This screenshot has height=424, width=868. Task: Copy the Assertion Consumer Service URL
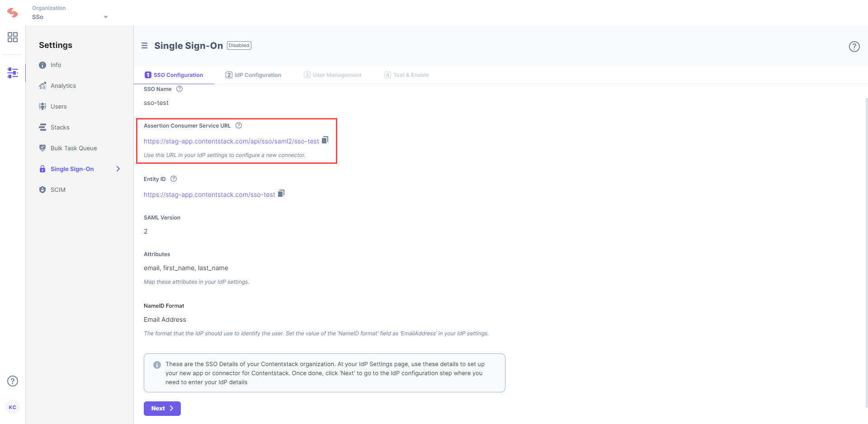coord(325,140)
